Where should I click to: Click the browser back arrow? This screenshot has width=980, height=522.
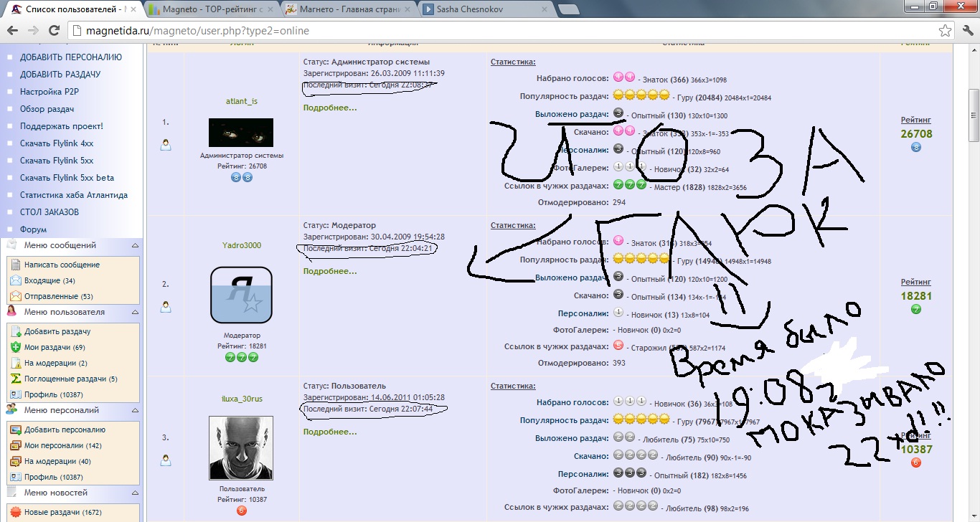coord(14,31)
